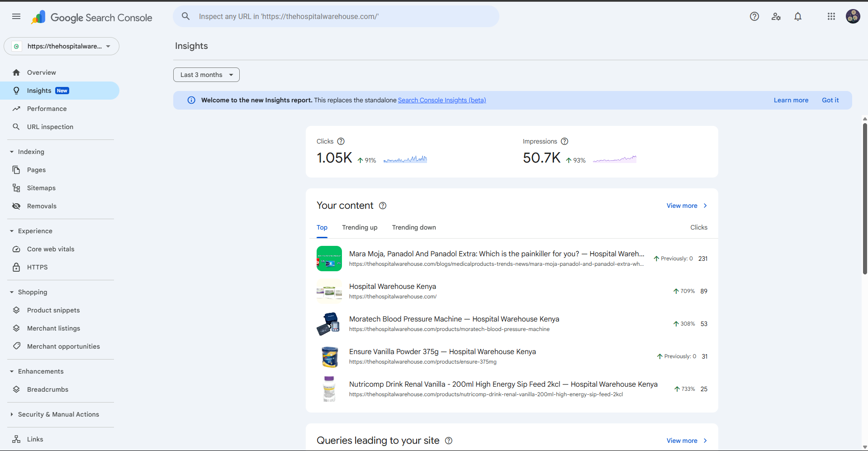Image resolution: width=868 pixels, height=451 pixels.
Task: Open the hamburger main menu
Action: pos(16,17)
